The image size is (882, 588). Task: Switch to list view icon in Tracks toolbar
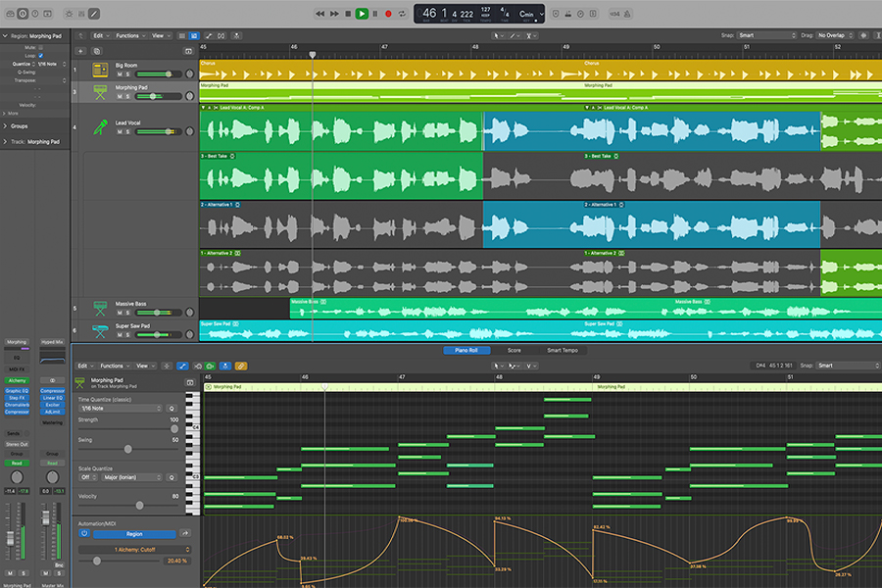pyautogui.click(x=181, y=35)
